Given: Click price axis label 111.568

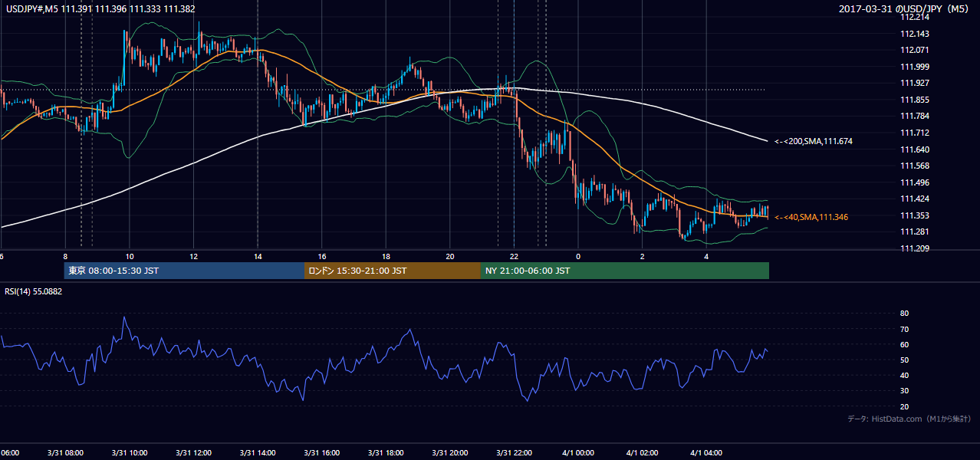Looking at the screenshot, I should 915,166.
